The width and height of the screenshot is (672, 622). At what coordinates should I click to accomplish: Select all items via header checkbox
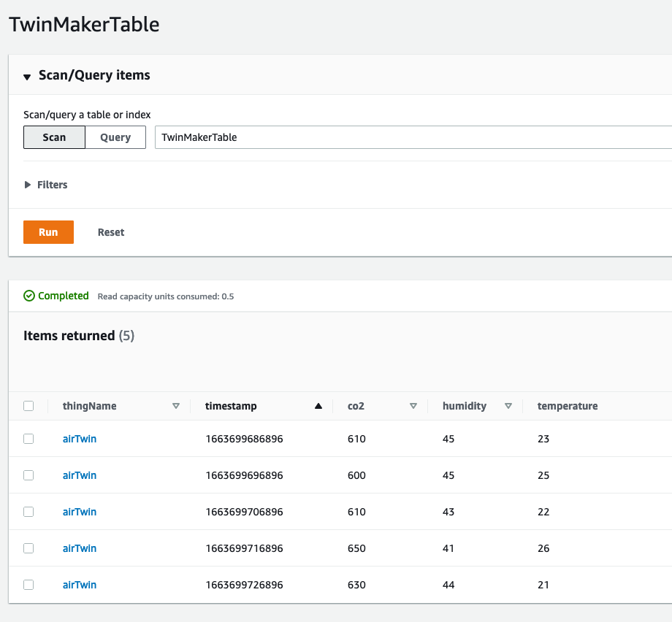(28, 405)
